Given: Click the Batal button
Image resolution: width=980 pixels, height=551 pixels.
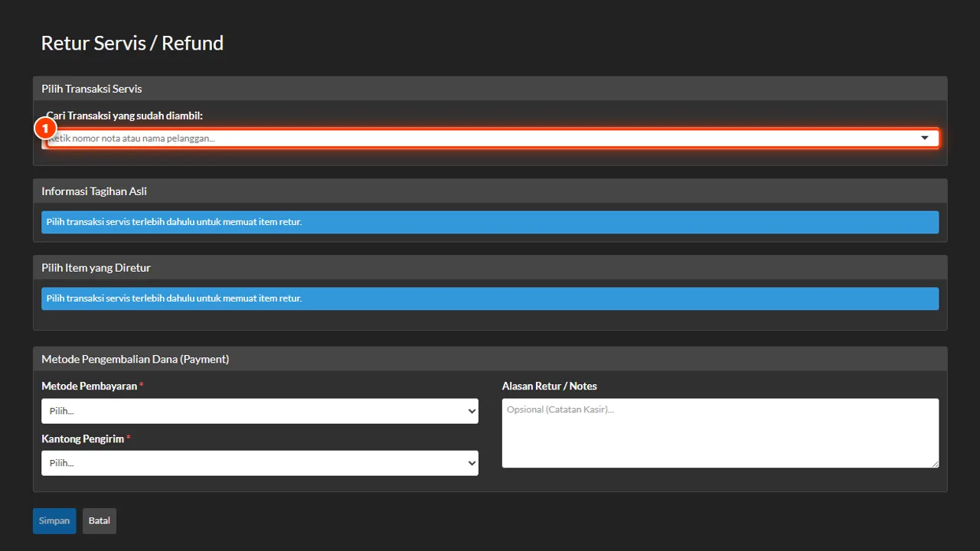Looking at the screenshot, I should coord(100,521).
